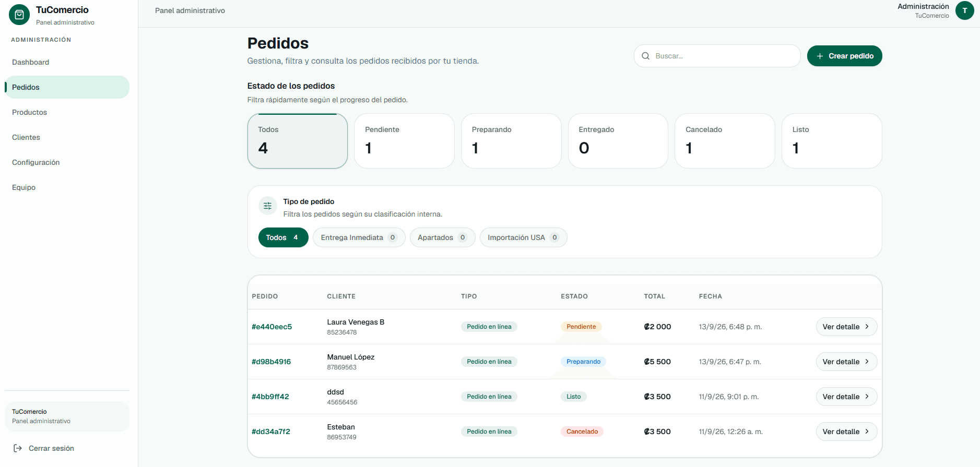Toggle the Importación USA type filter
This screenshot has width=980, height=467.
point(523,237)
